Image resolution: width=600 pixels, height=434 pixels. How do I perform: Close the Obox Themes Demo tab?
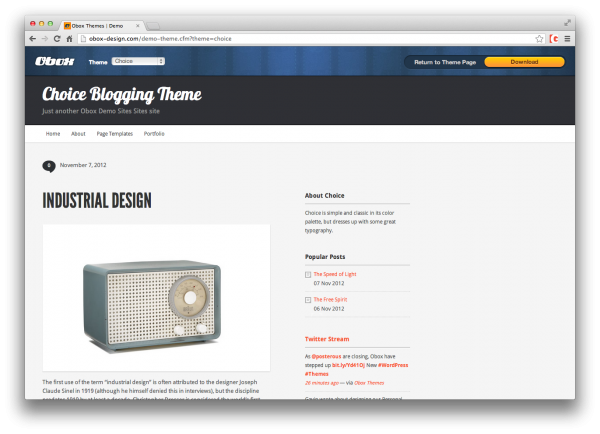coord(138,26)
